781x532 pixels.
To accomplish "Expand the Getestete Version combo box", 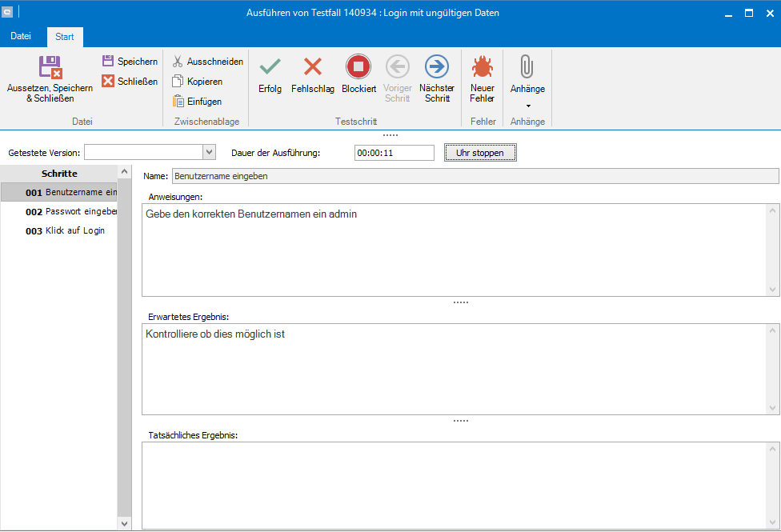I will click(209, 153).
